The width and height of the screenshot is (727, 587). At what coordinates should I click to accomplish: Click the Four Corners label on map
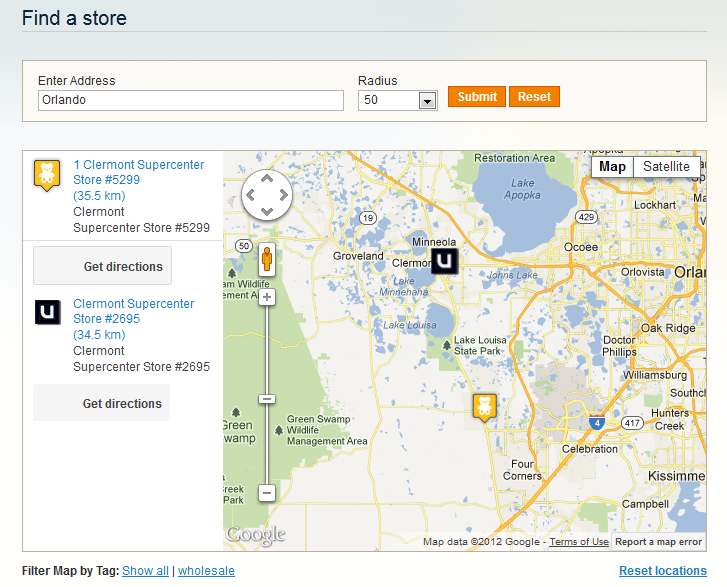pyautogui.click(x=522, y=470)
